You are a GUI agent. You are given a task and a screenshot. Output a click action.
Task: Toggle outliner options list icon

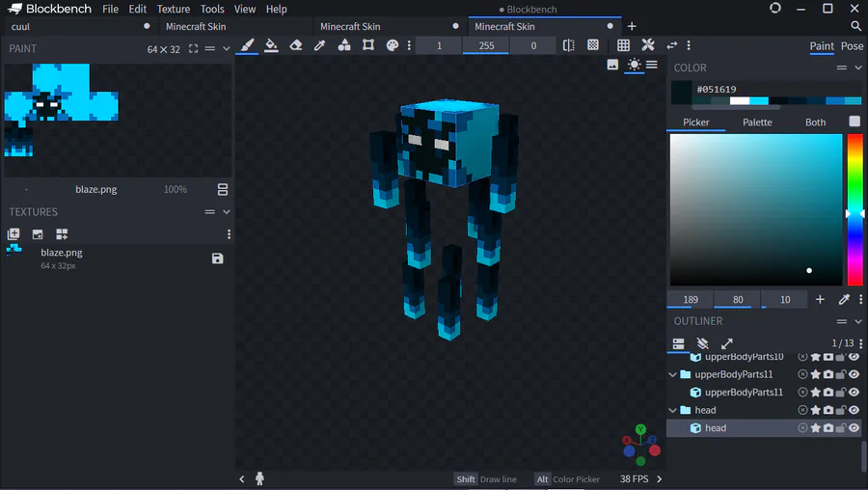[678, 343]
